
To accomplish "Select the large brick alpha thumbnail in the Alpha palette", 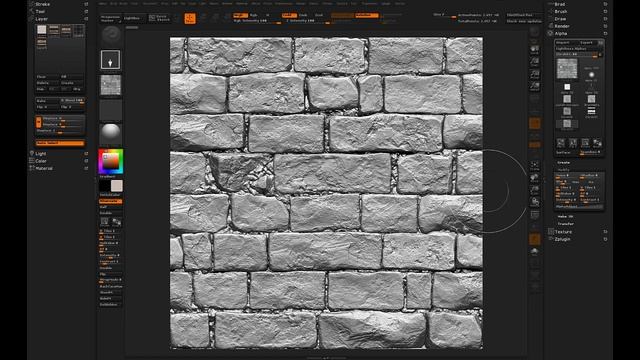I will click(x=567, y=68).
